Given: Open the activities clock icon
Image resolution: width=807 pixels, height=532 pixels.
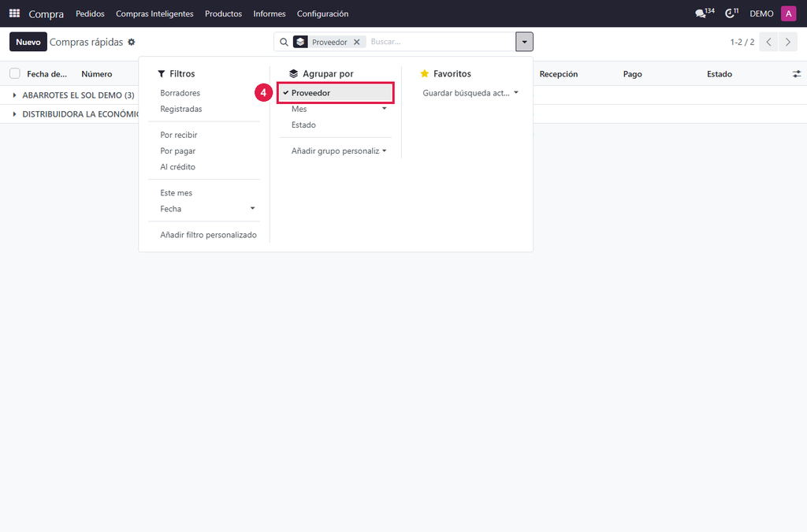Looking at the screenshot, I should point(729,13).
